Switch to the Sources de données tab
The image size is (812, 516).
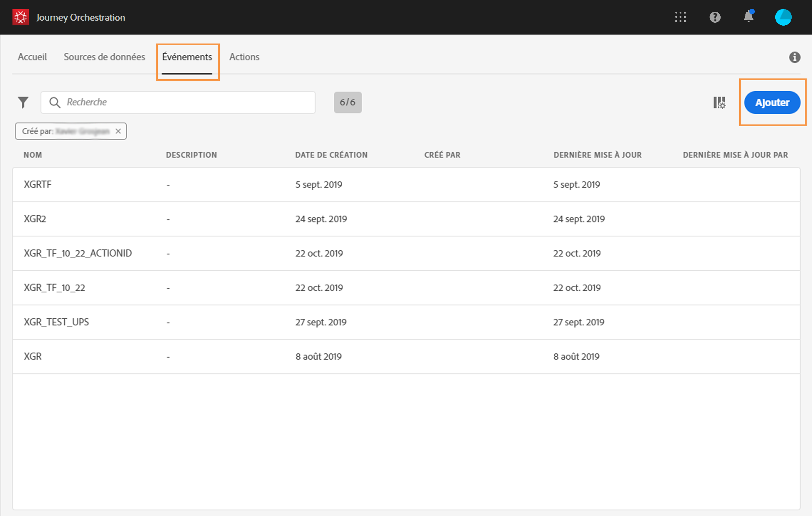[104, 57]
